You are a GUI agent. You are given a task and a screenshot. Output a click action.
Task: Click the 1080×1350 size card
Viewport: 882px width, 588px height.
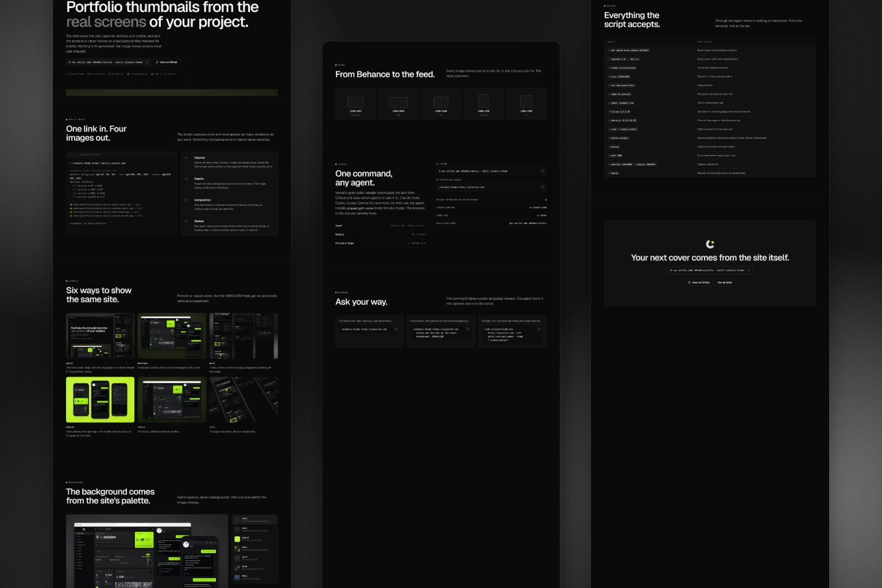[483, 103]
